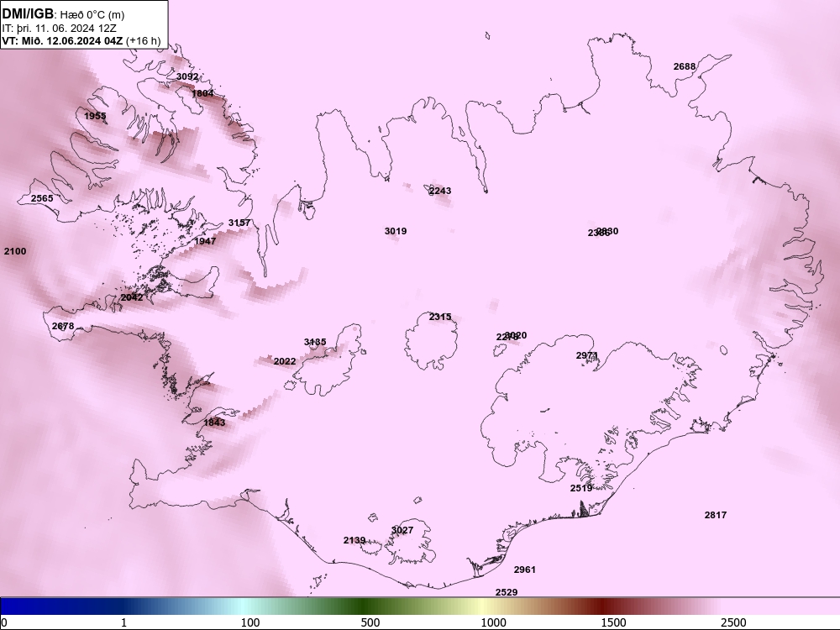Click the 1955 height value
Image resolution: width=840 pixels, height=630 pixels.
coord(96,116)
